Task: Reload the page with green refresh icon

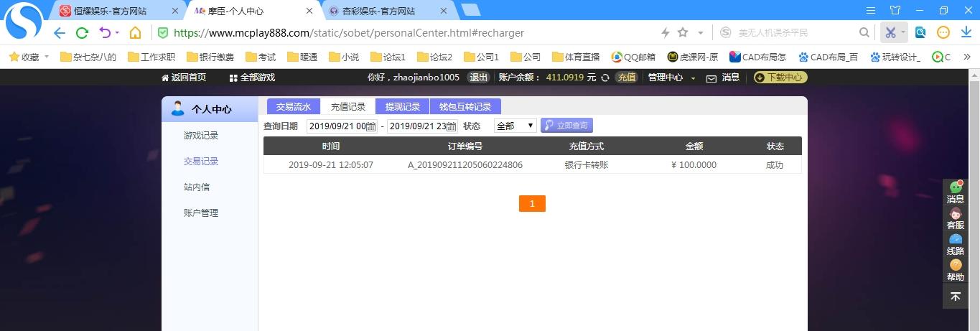Action: [x=82, y=33]
